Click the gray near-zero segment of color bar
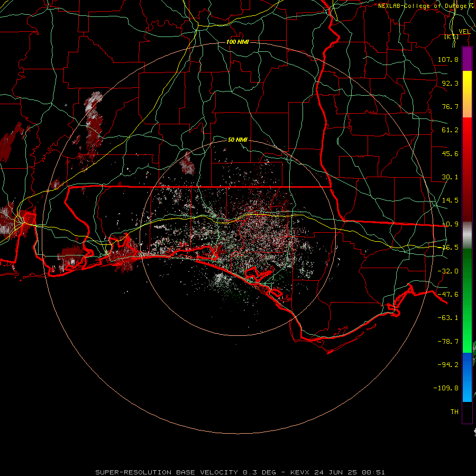This screenshot has height=476, width=476. 467,235
